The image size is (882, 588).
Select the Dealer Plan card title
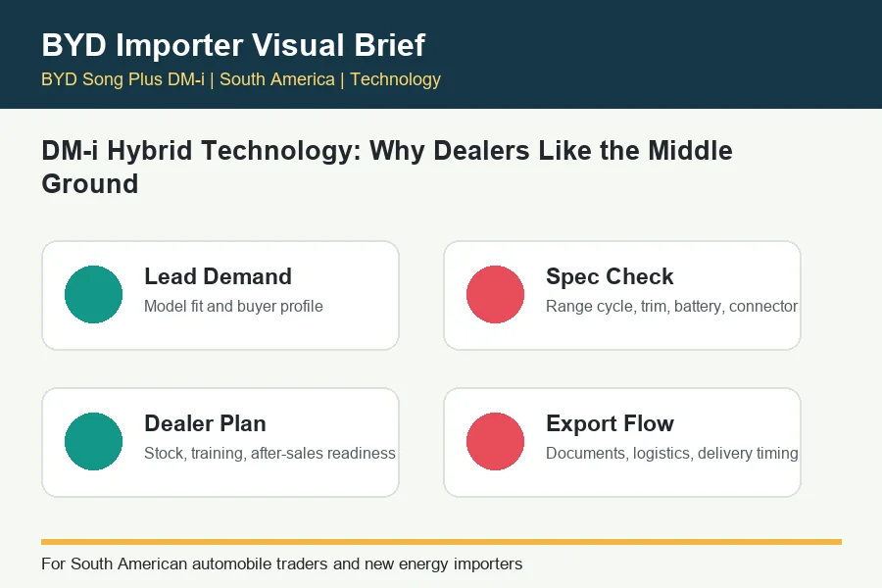tap(206, 423)
